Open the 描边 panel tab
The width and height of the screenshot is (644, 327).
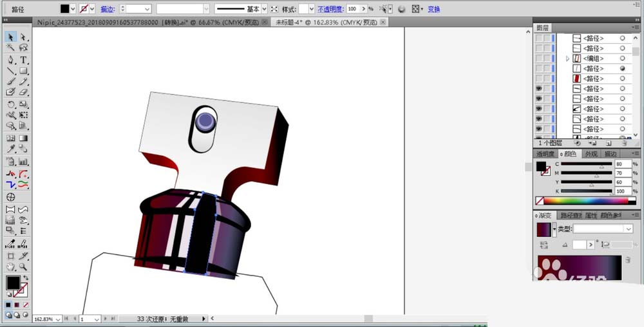point(611,154)
